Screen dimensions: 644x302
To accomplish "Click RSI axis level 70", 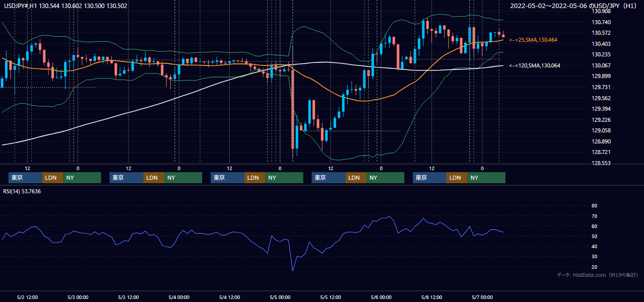I will pyautogui.click(x=594, y=216).
